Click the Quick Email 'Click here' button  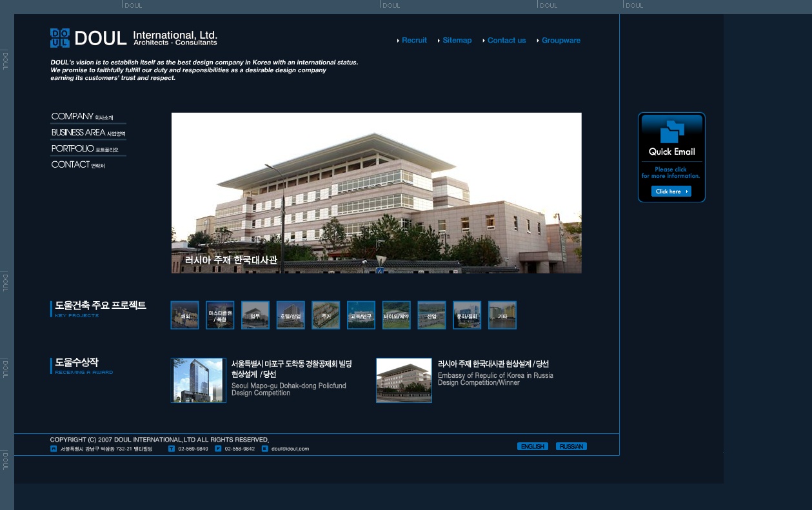coord(671,191)
